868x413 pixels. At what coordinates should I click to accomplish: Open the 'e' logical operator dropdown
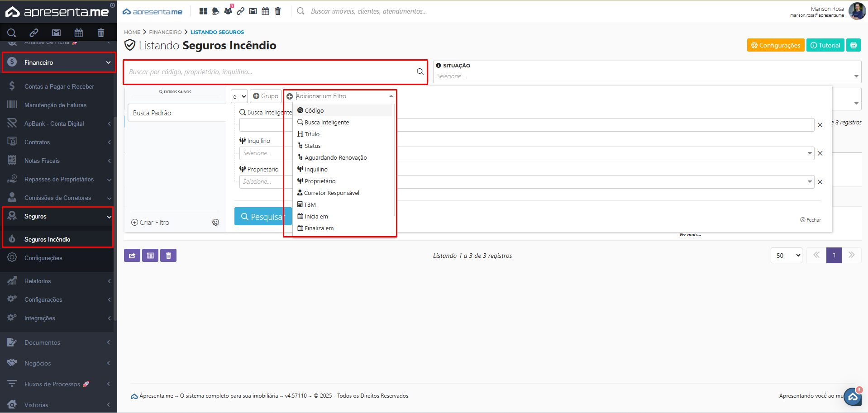(x=239, y=96)
